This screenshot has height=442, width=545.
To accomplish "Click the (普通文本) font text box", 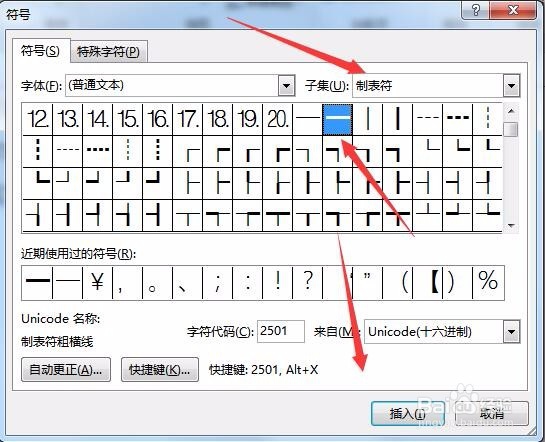I will (x=172, y=85).
